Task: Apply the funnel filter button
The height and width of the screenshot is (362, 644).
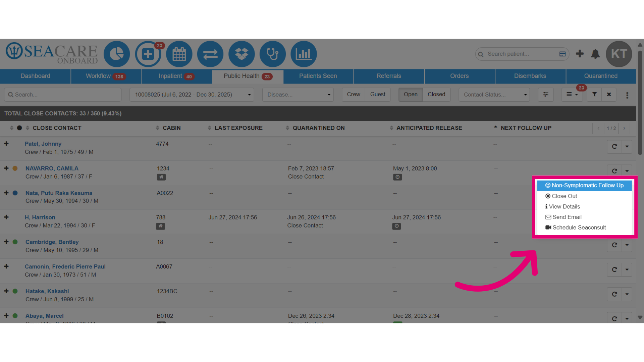Action: (x=594, y=95)
